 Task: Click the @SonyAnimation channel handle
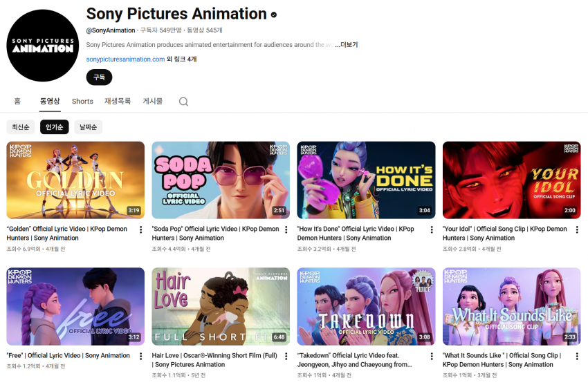tap(111, 30)
